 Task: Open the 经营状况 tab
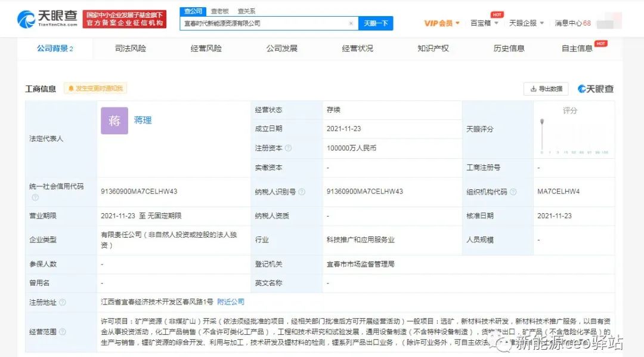point(357,48)
